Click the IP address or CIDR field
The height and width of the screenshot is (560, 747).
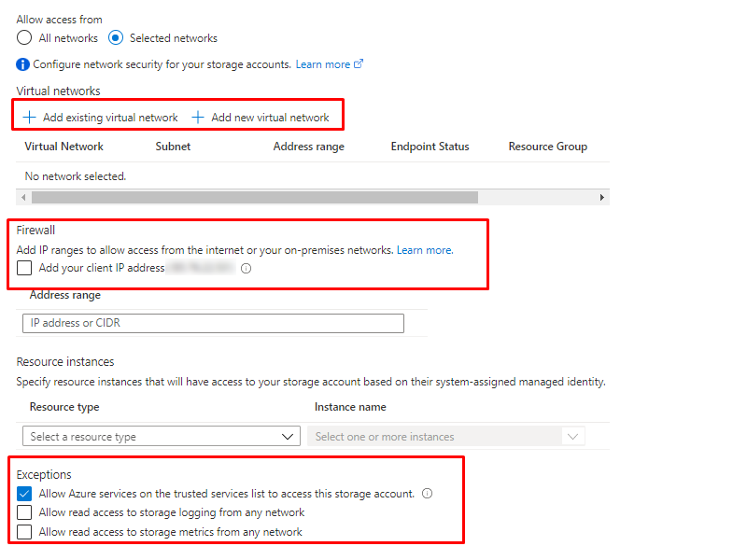(213, 323)
